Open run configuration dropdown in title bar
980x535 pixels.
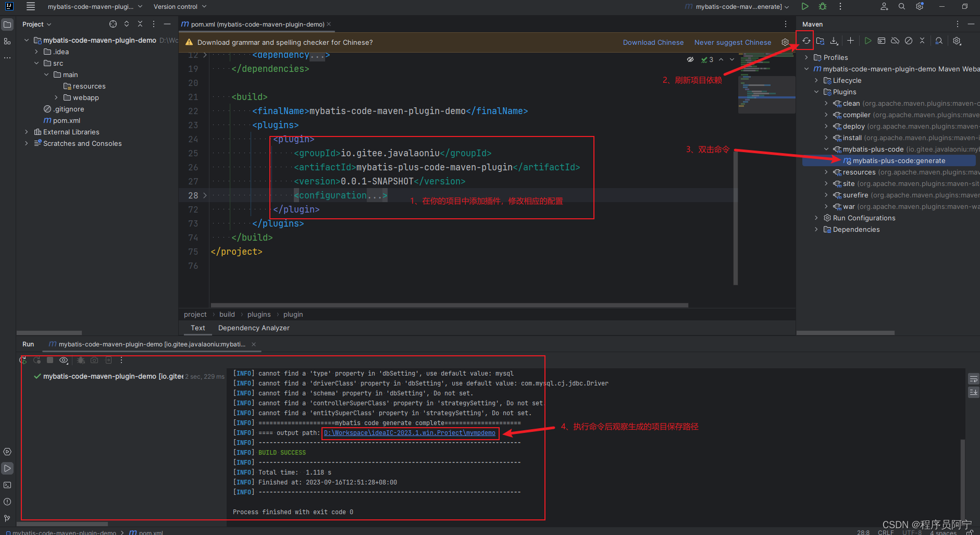[x=737, y=6]
